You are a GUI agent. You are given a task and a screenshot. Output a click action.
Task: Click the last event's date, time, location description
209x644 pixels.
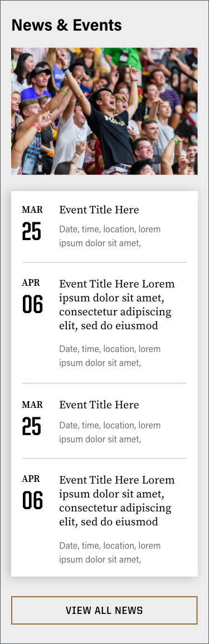coord(110,553)
